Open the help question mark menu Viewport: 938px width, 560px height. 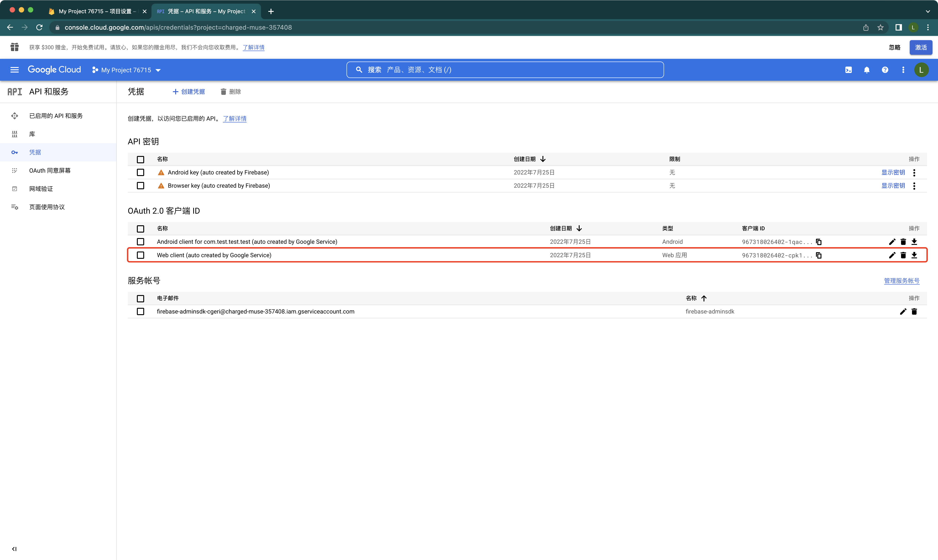(885, 70)
